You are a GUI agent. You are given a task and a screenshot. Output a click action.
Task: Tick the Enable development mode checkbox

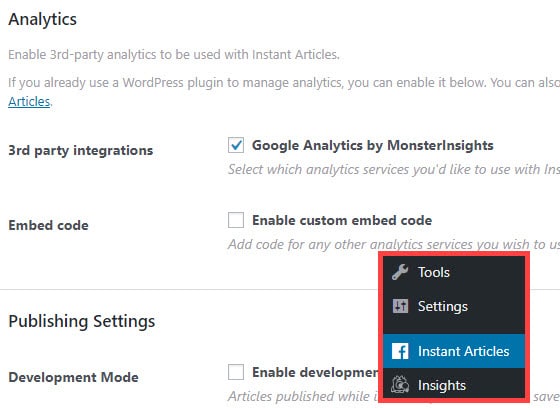pos(236,372)
